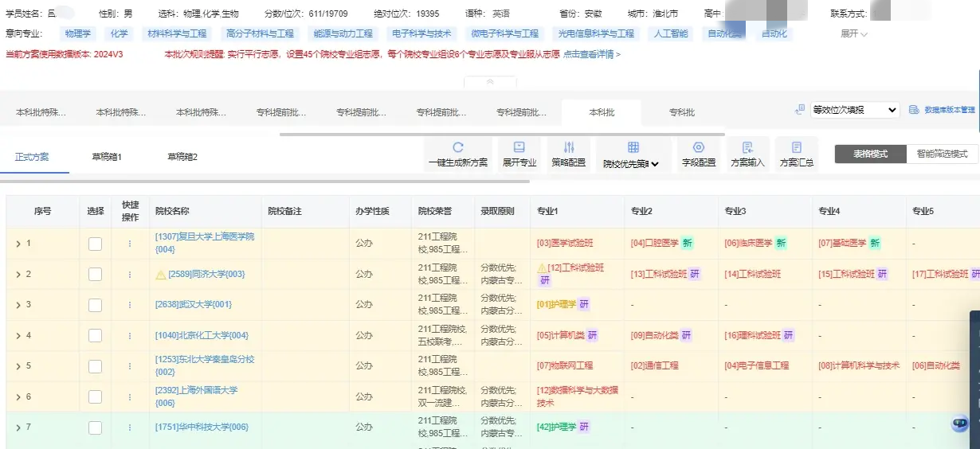This screenshot has height=449, width=980.
Task: Select checkbox for row 7 华中科技大学
Action: (95, 428)
